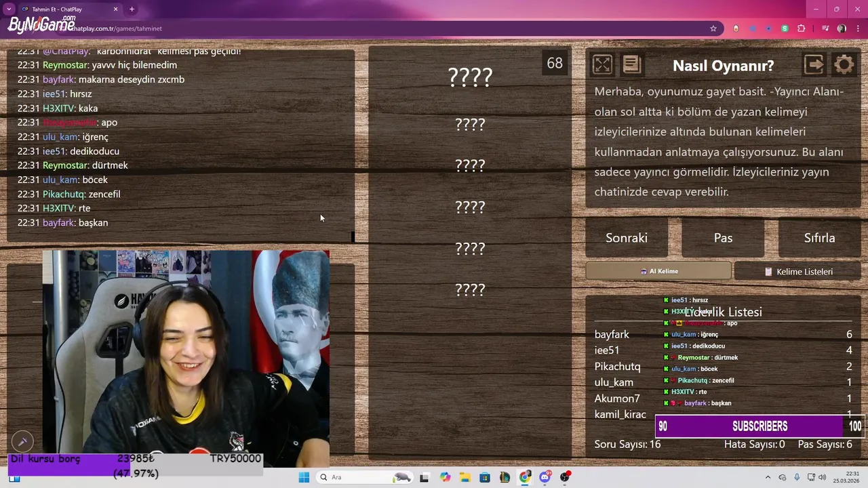Select bayfark in the leaderboard
Image resolution: width=868 pixels, height=488 pixels.
[612, 334]
